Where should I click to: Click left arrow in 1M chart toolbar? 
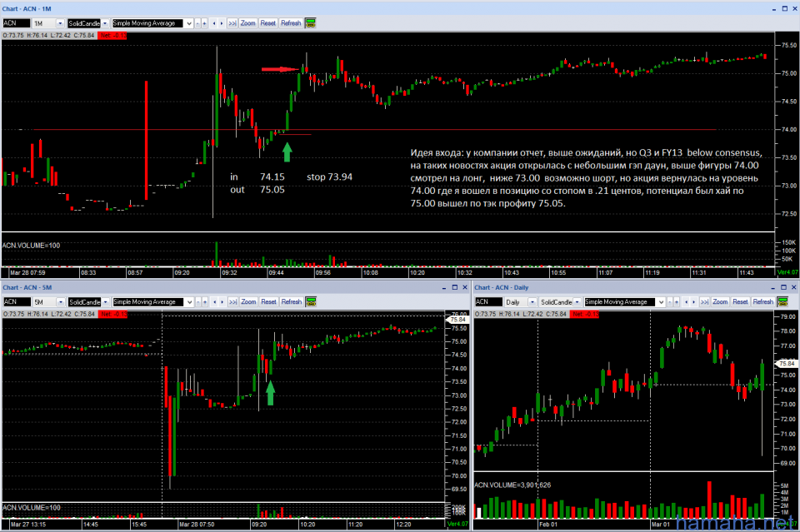(214, 23)
